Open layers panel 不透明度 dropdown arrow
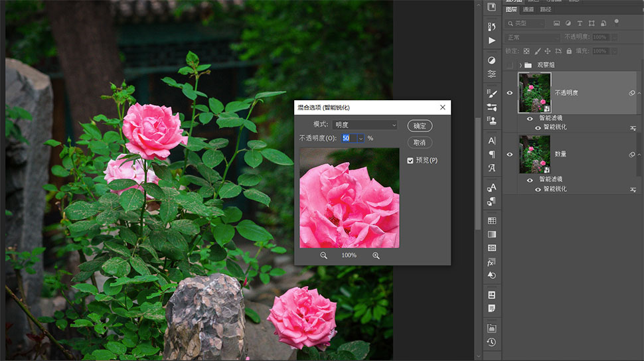 (x=614, y=37)
